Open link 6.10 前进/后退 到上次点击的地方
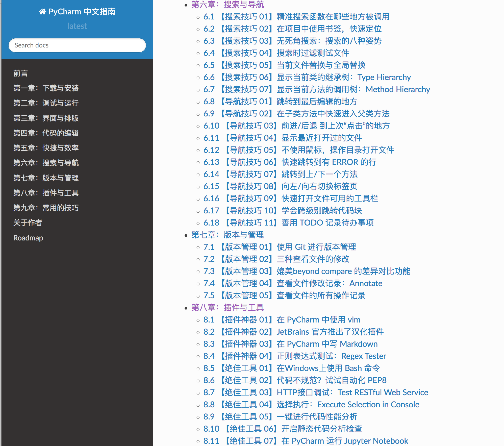 coord(297,126)
